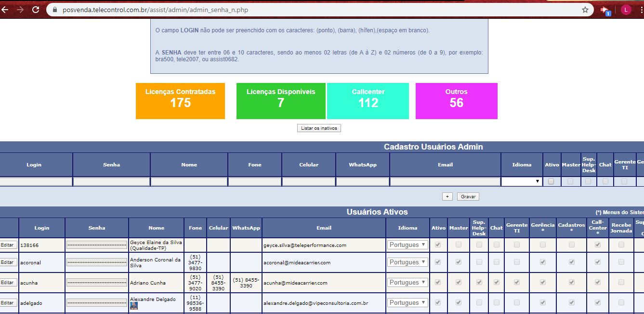This screenshot has height=314, width=644.
Task: Bookmark this page with the star icon
Action: point(585,10)
